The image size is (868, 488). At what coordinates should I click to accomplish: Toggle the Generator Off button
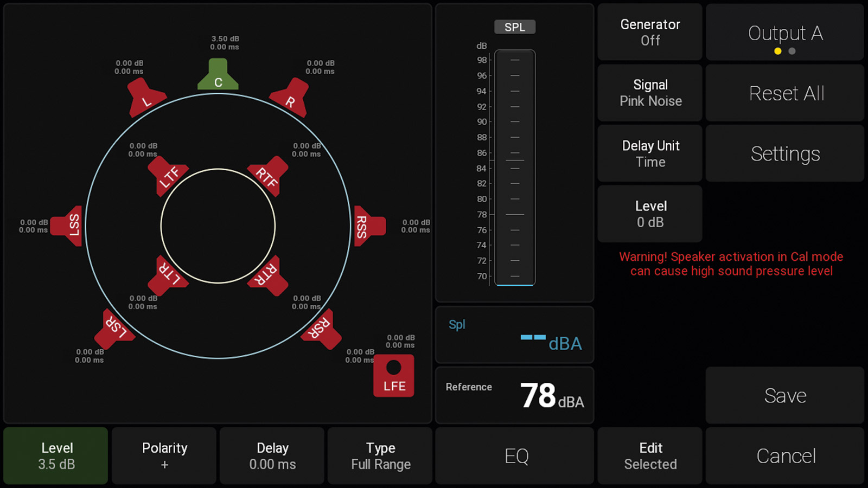point(650,33)
